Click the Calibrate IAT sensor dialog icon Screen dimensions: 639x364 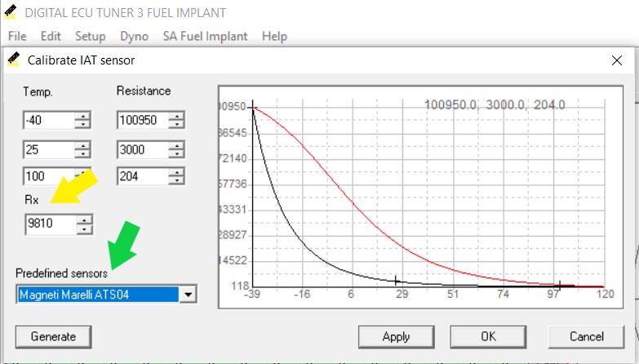[x=13, y=60]
